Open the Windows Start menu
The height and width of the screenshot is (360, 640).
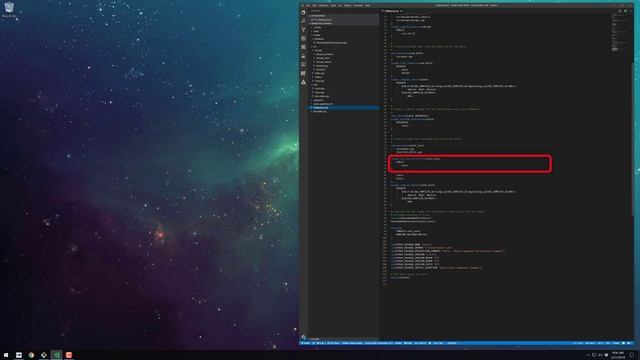tap(6, 355)
